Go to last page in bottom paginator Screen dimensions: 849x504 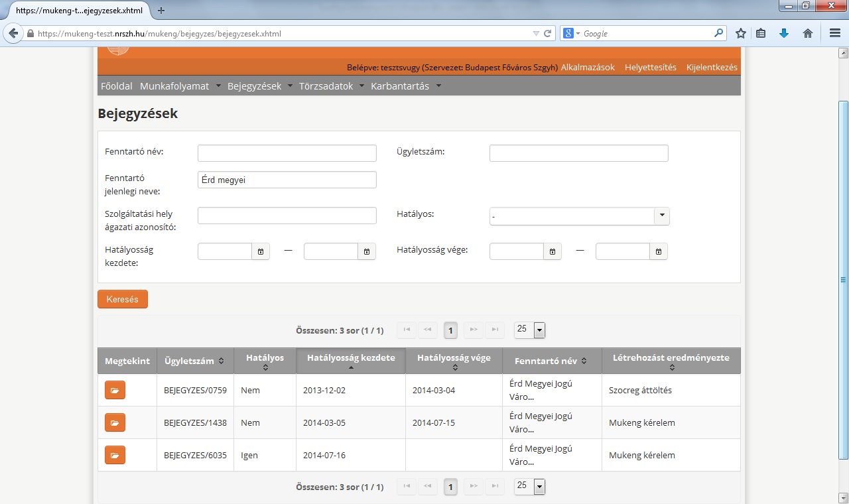[x=494, y=487]
